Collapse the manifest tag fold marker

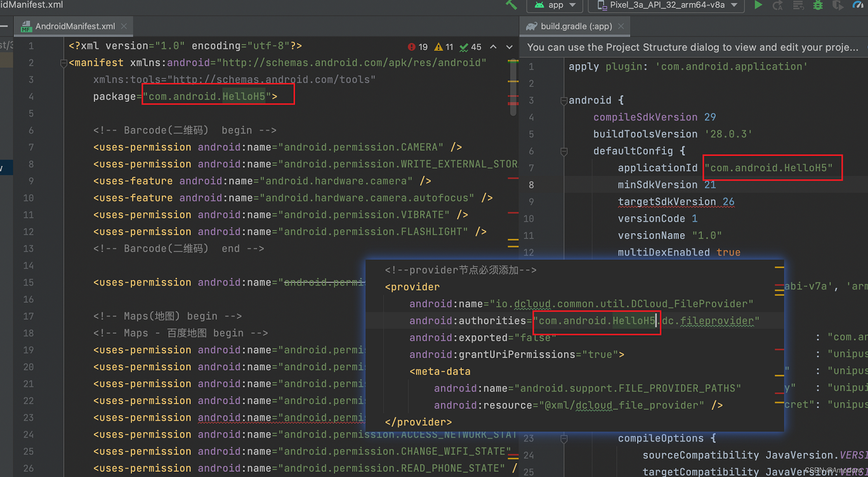(64, 63)
